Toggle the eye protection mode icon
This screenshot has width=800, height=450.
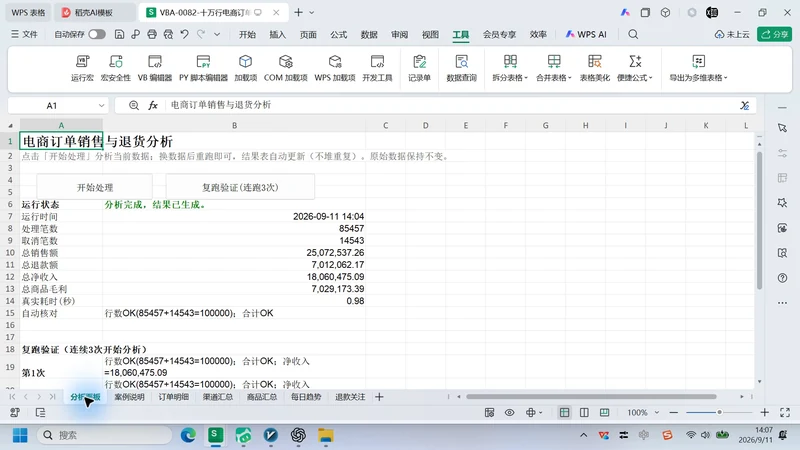pos(509,412)
